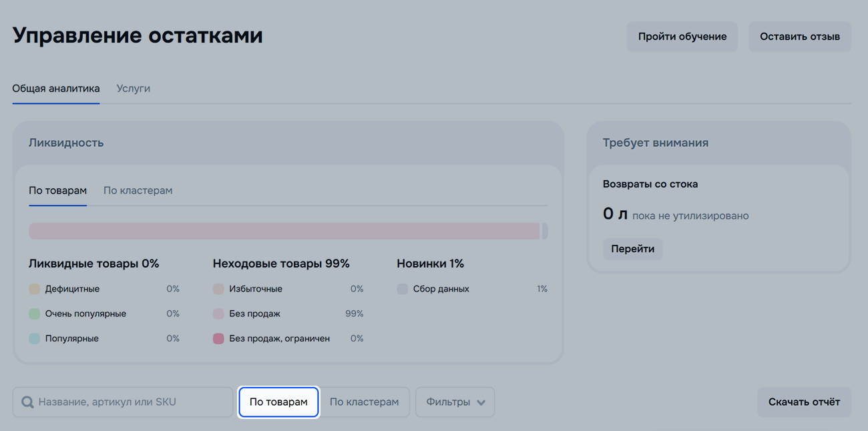Switch to the Услуги tab

pyautogui.click(x=133, y=88)
